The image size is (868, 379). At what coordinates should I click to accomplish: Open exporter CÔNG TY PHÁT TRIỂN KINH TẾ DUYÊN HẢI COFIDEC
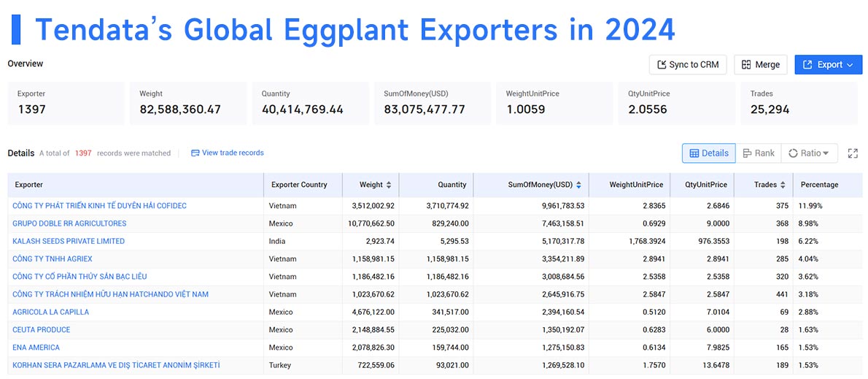(x=100, y=206)
